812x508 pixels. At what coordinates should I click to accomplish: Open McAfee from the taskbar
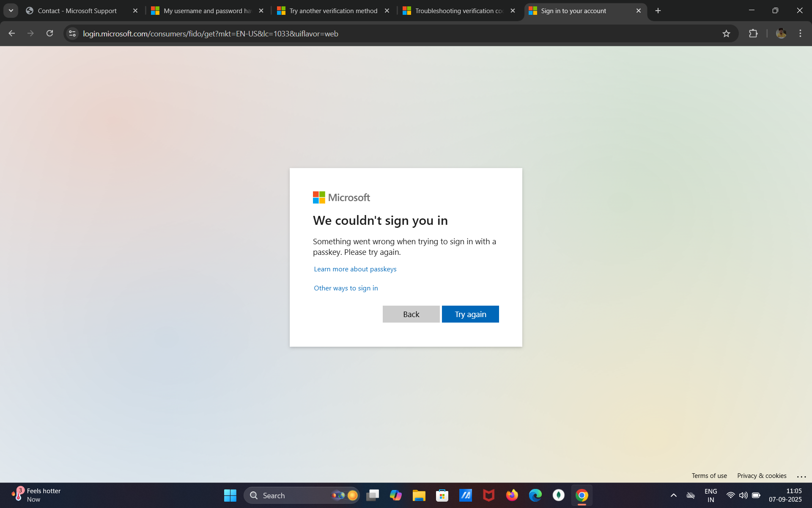tap(488, 495)
